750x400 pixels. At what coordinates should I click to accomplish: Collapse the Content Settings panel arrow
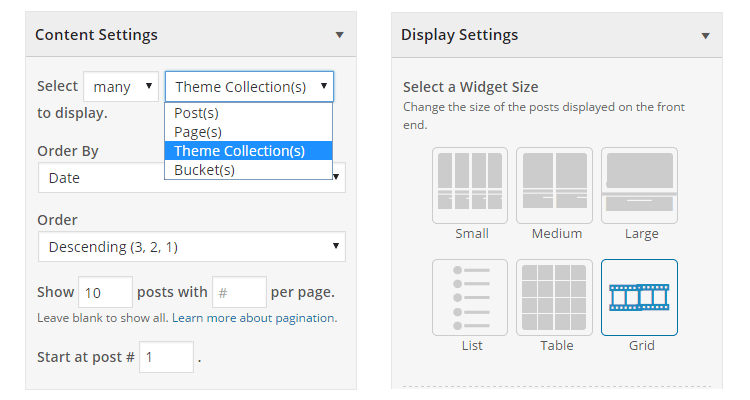[x=339, y=35]
